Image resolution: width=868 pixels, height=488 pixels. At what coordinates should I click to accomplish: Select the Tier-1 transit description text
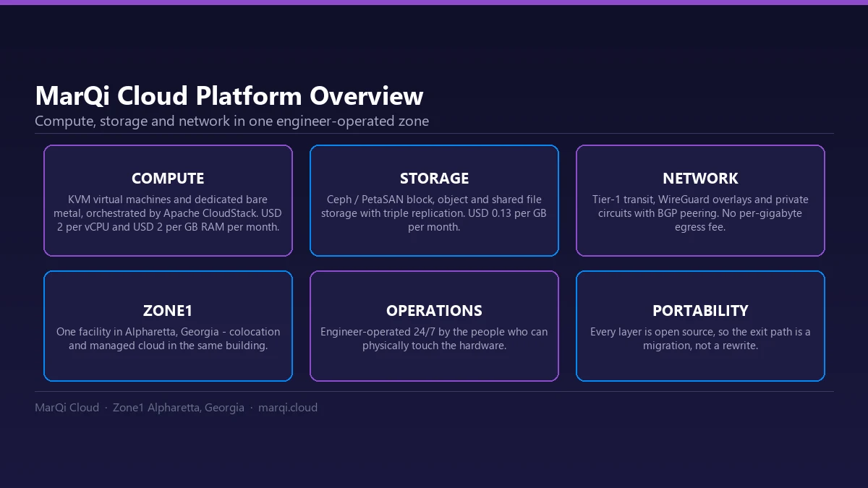point(700,213)
